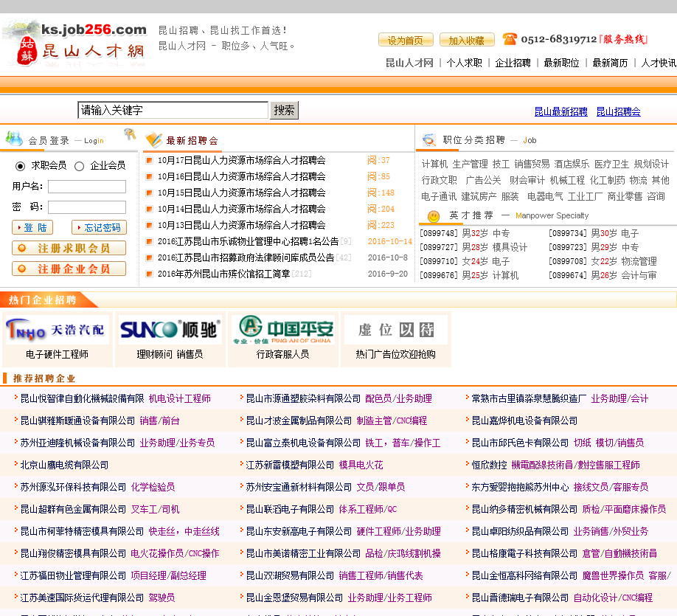Image resolution: width=677 pixels, height=616 pixels.
Task: Open 机电设计工程师 position link
Action: [x=180, y=398]
